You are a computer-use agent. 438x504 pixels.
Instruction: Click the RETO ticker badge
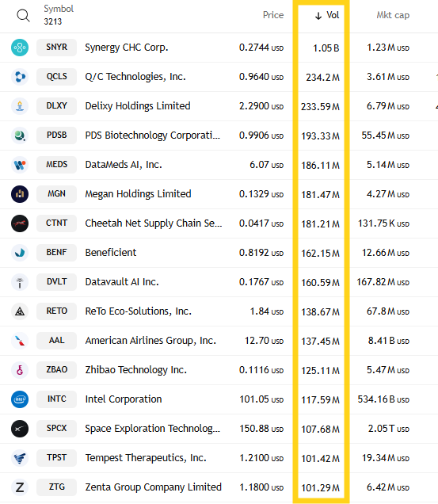click(x=56, y=311)
